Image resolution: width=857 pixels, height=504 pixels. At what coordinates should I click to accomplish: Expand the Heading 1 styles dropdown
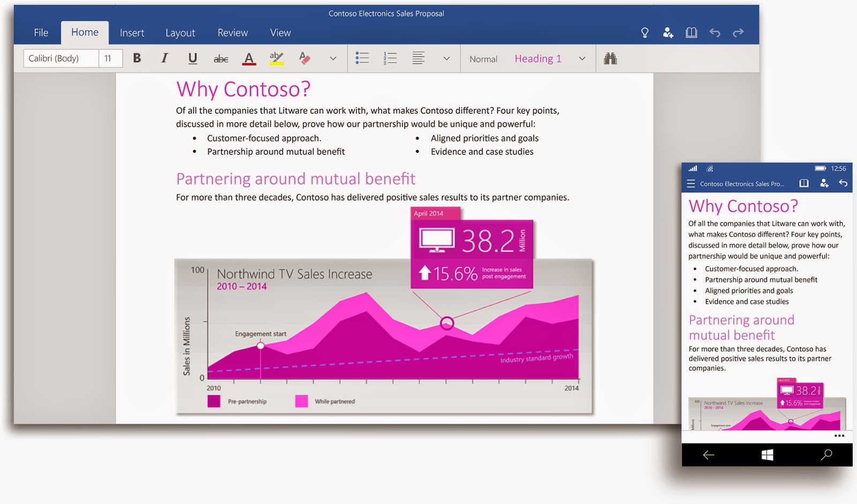(582, 58)
